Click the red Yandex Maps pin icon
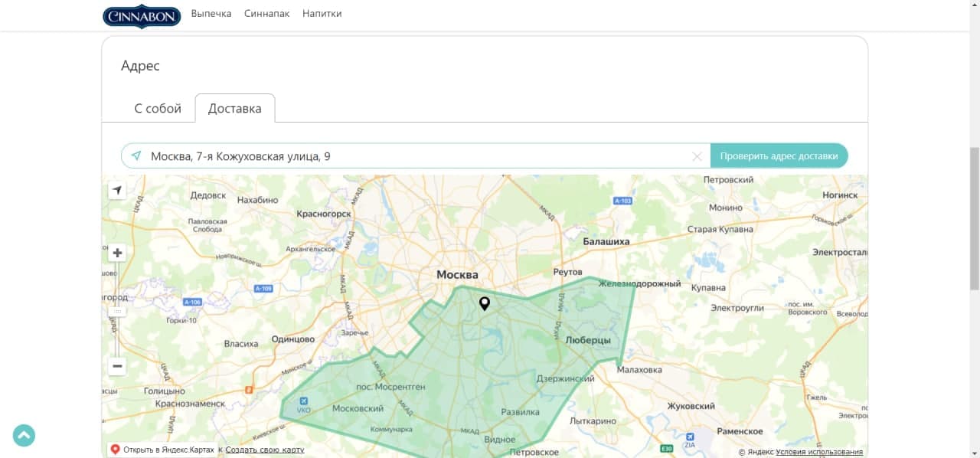 (115, 450)
